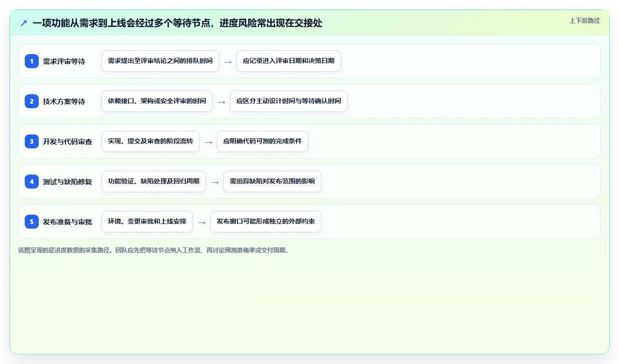Viewport: 619px width, 364px height.
Task: Click the box 功能验证、缺陷处理及回归周期
Action: click(x=154, y=182)
